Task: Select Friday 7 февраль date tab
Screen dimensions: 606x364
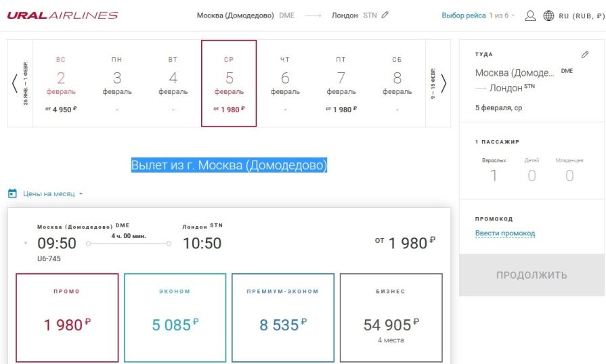Action: coord(341,83)
